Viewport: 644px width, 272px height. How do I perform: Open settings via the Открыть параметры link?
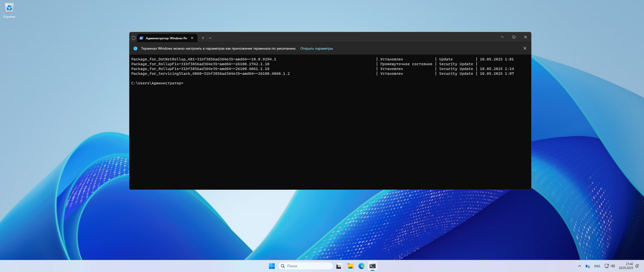[x=316, y=48]
